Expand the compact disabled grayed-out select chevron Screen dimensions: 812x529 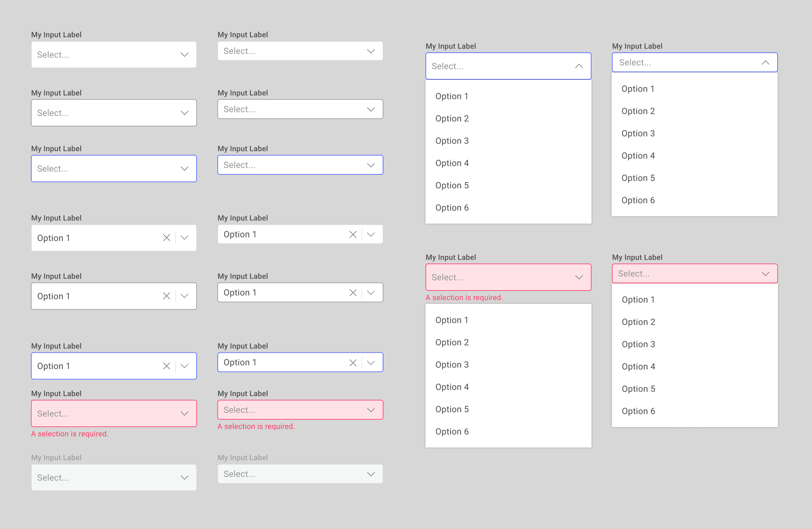371,474
